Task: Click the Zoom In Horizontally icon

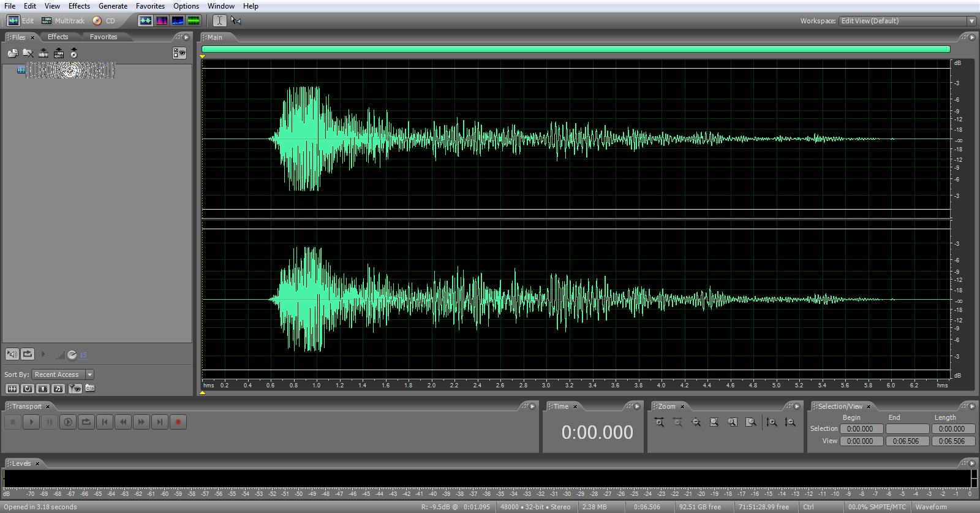Action: click(659, 422)
